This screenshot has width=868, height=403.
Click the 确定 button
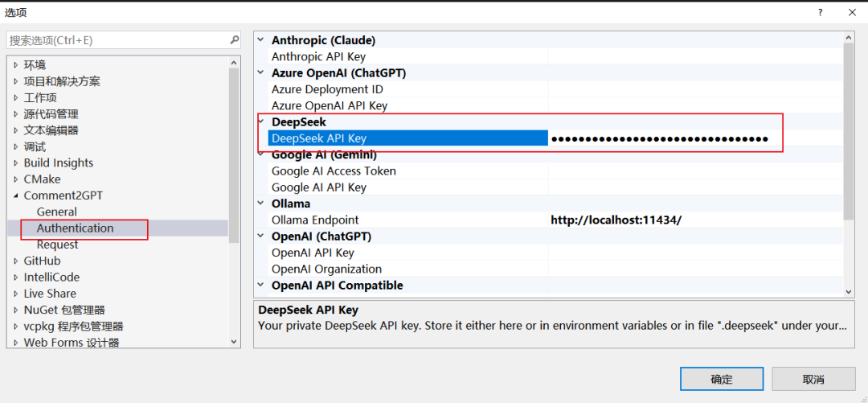[721, 380]
